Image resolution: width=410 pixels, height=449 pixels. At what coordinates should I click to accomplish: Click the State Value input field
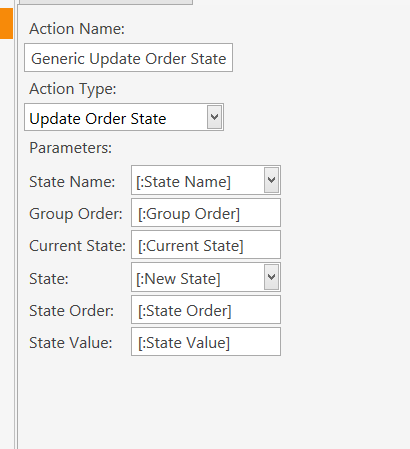pyautogui.click(x=206, y=342)
